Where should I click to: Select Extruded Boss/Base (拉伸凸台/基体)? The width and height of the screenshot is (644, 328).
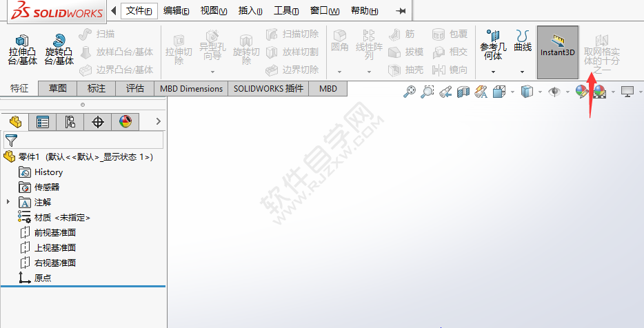coord(23,50)
